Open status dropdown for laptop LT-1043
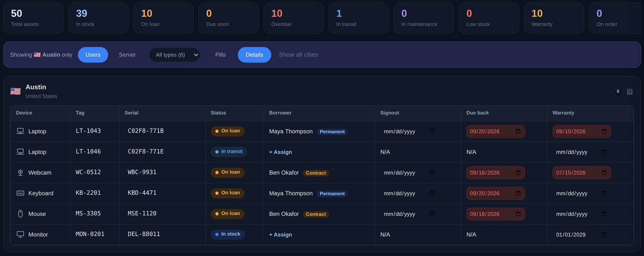The width and height of the screenshot is (644, 256). (x=228, y=131)
